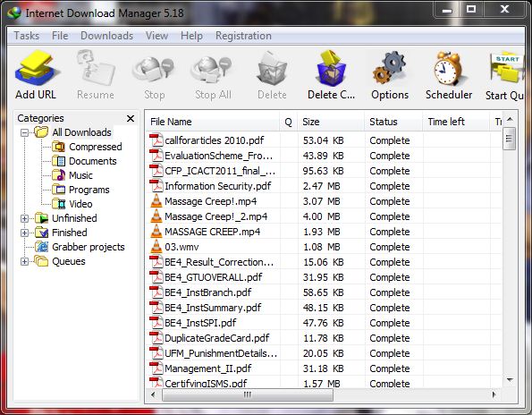Screen dimensions: 532x415
Task: Select the Finished category label
Action: pos(70,233)
